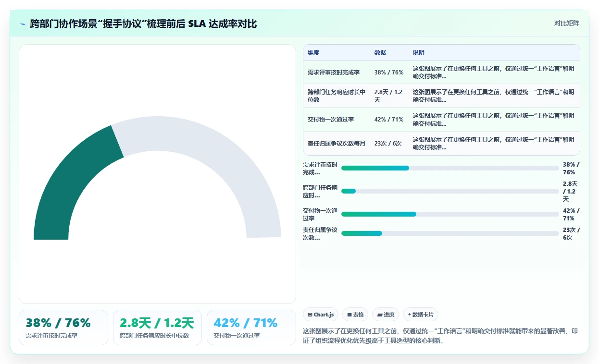This screenshot has width=599, height=364.
Task: Click the 交付物一次通过率 progress bar
Action: (450, 214)
